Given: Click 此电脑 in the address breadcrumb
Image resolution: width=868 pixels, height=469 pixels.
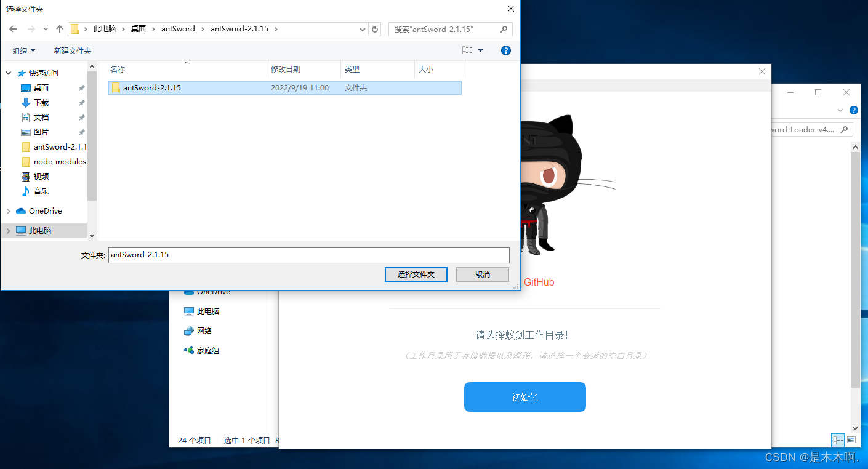Looking at the screenshot, I should tap(105, 29).
